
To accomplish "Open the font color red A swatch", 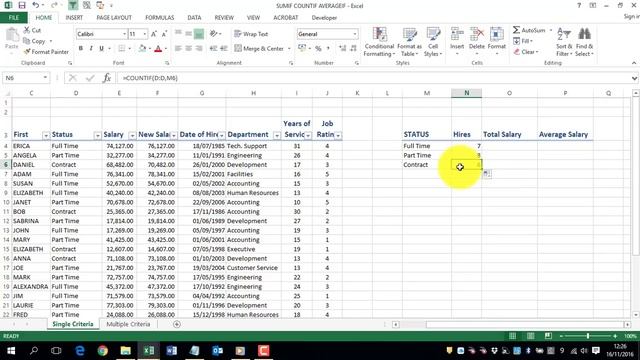I will (x=158, y=49).
